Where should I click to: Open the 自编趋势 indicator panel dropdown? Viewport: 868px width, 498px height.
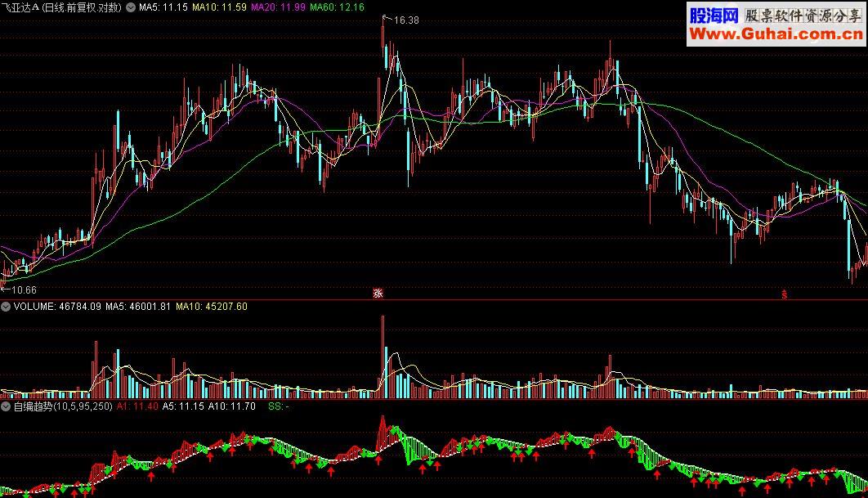pyautogui.click(x=6, y=406)
